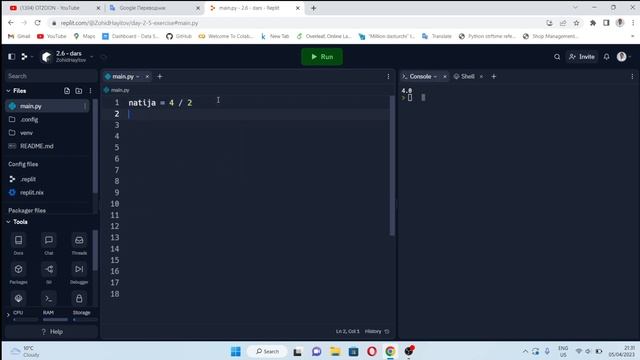The width and height of the screenshot is (640, 360).
Task: Reload the page in the browser
Action: coord(38,23)
